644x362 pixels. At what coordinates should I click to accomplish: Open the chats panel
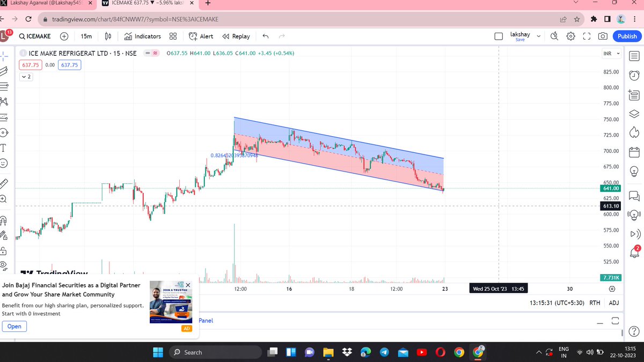pyautogui.click(x=634, y=195)
